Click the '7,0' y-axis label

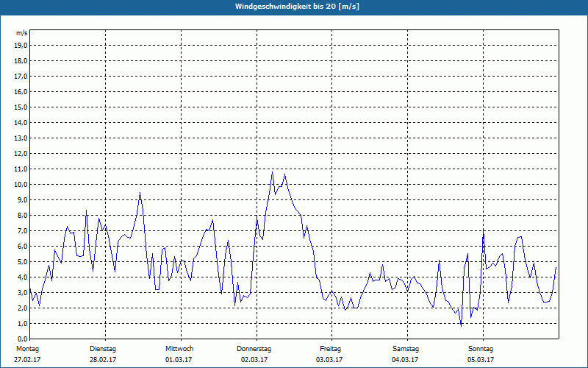[22, 230]
